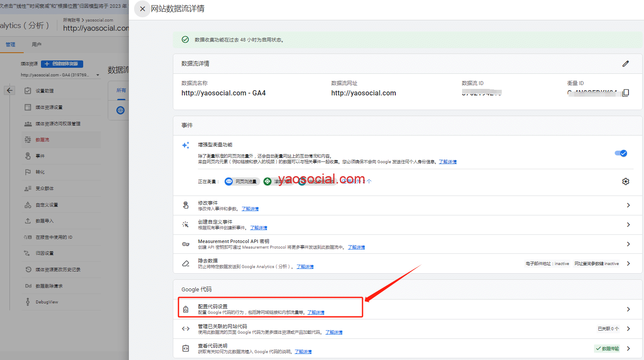Click the Measurement Protocol API key icon
This screenshot has width=644, height=360.
(186, 244)
